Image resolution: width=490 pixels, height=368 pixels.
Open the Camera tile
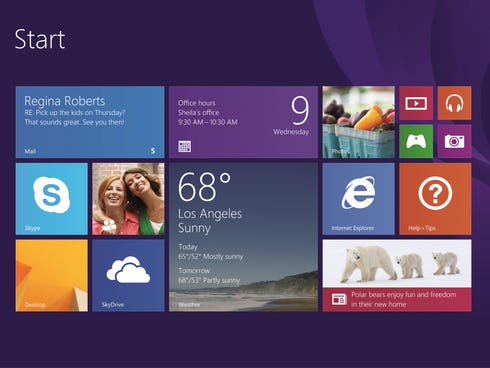454,141
